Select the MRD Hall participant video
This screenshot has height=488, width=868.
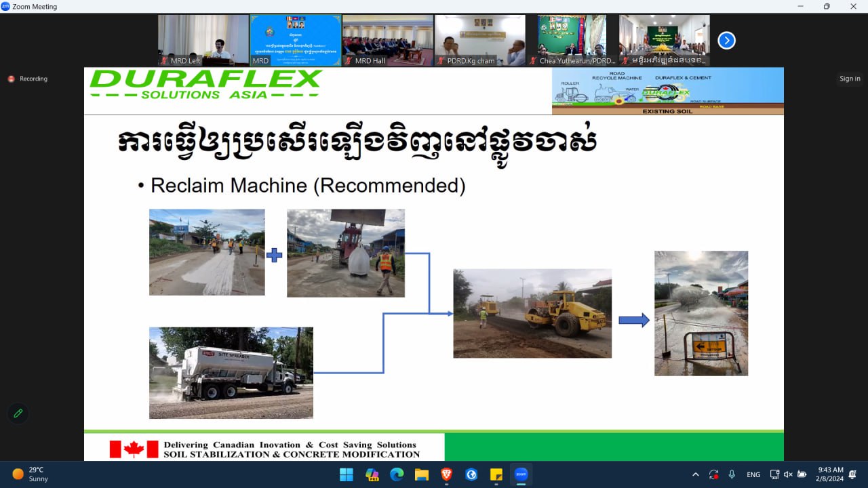tap(388, 41)
